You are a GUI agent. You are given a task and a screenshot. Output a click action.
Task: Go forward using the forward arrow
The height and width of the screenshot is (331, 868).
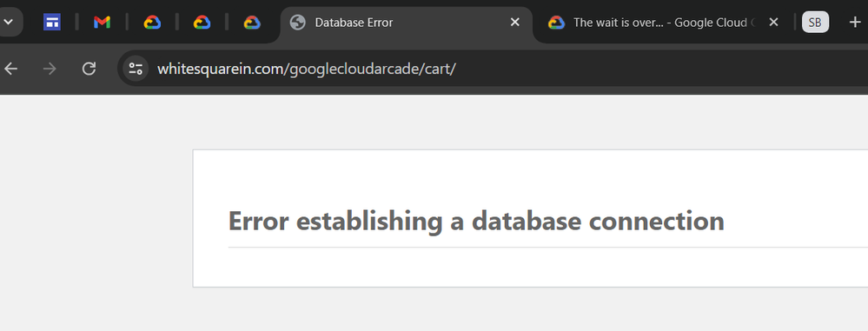(x=50, y=69)
